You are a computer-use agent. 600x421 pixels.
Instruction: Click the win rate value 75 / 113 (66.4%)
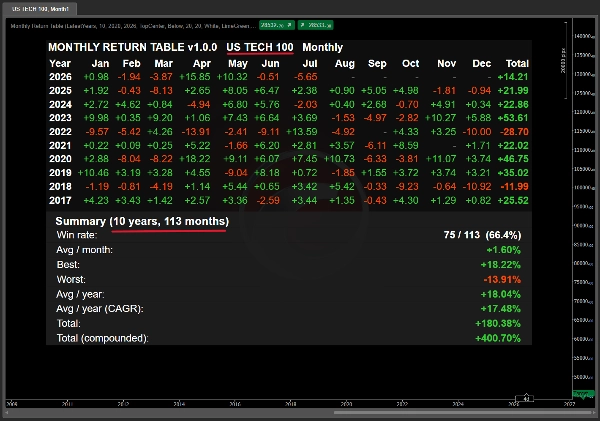(482, 235)
